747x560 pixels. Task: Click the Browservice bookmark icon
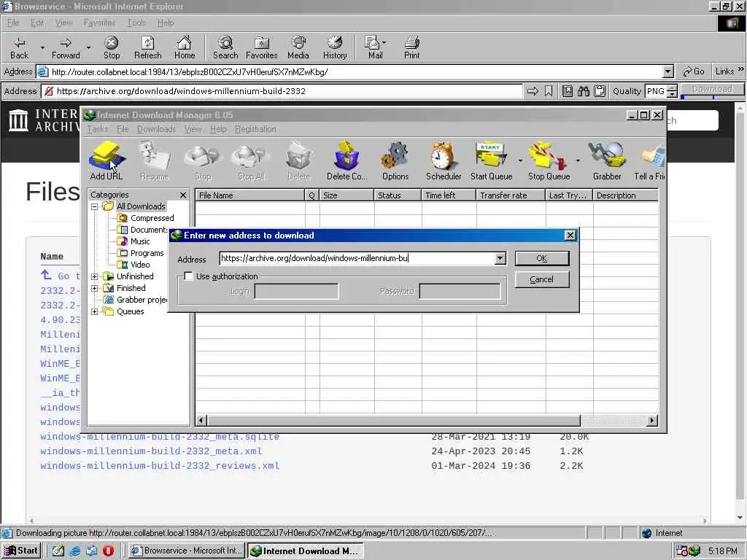coord(549,91)
